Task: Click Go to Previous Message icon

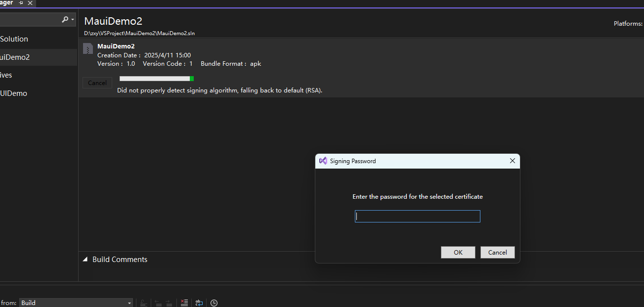Action: [158, 303]
